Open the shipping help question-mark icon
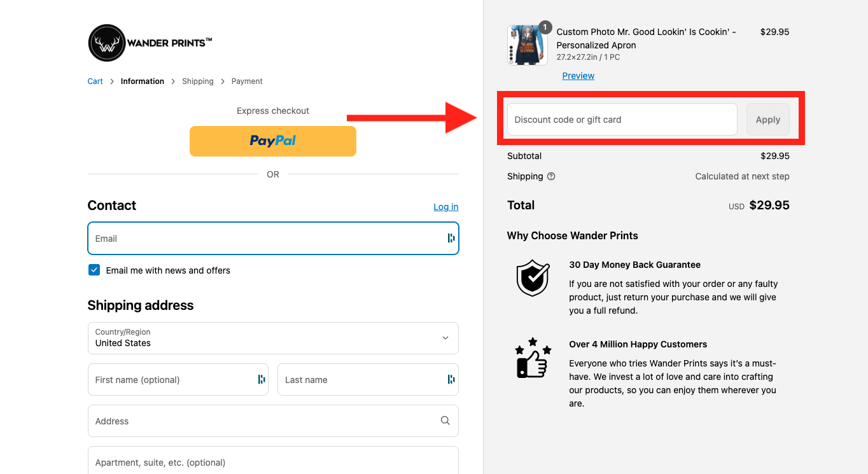Screen dimensions: 868x474 [x=551, y=176]
